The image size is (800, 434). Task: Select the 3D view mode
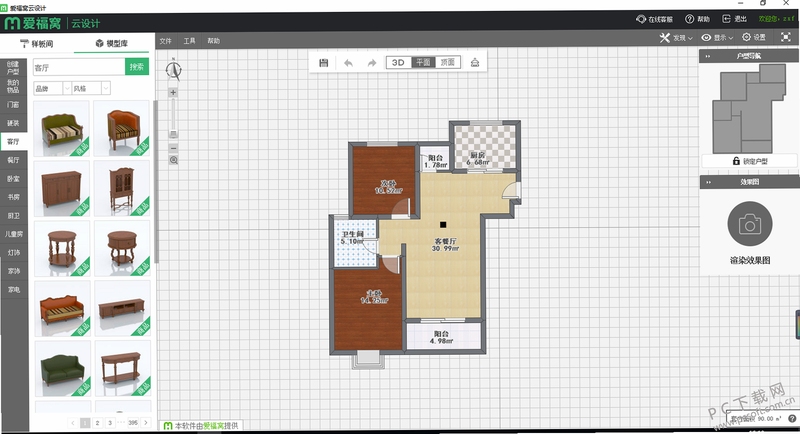click(398, 62)
